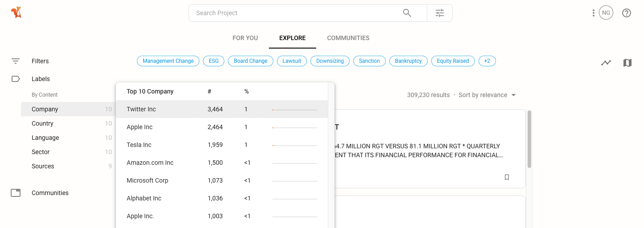Apply the Equity Raised chip
Screen dimensions: 644x228
[x=453, y=61]
